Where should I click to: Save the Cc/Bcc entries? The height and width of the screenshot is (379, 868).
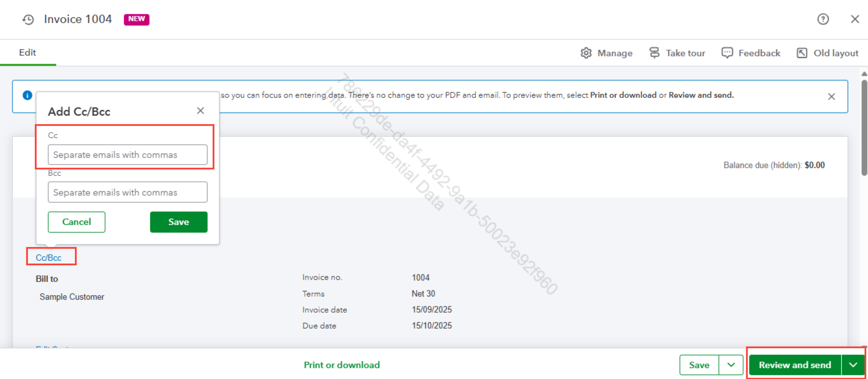(x=179, y=222)
